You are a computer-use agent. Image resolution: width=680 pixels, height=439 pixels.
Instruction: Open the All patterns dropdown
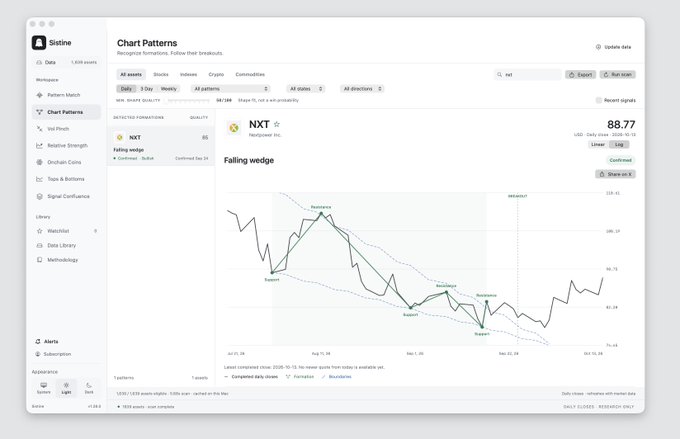click(231, 88)
